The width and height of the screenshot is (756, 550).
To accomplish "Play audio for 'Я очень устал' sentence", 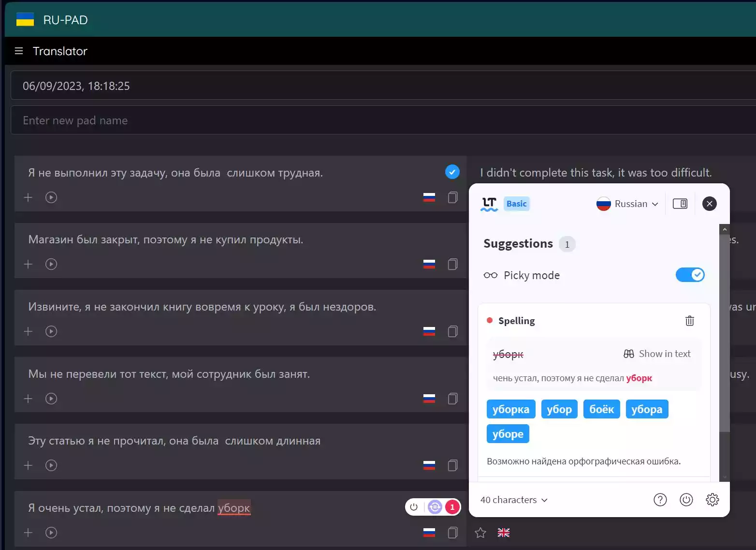I will tap(51, 533).
